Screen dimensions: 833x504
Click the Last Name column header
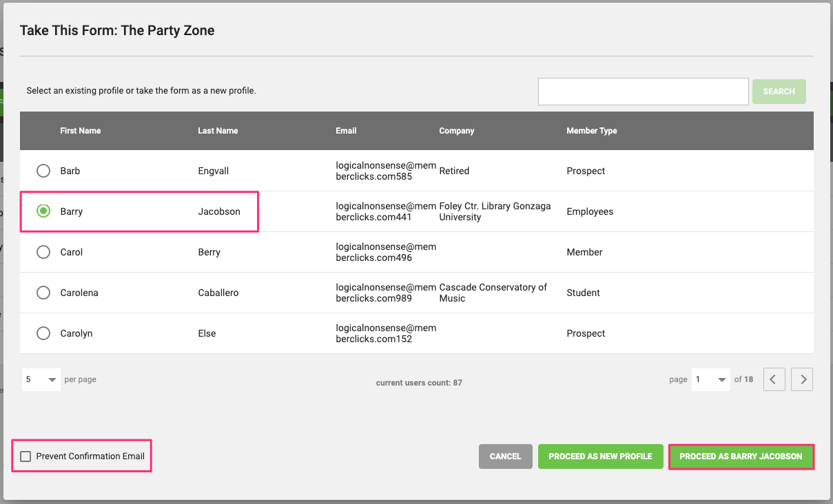click(218, 130)
